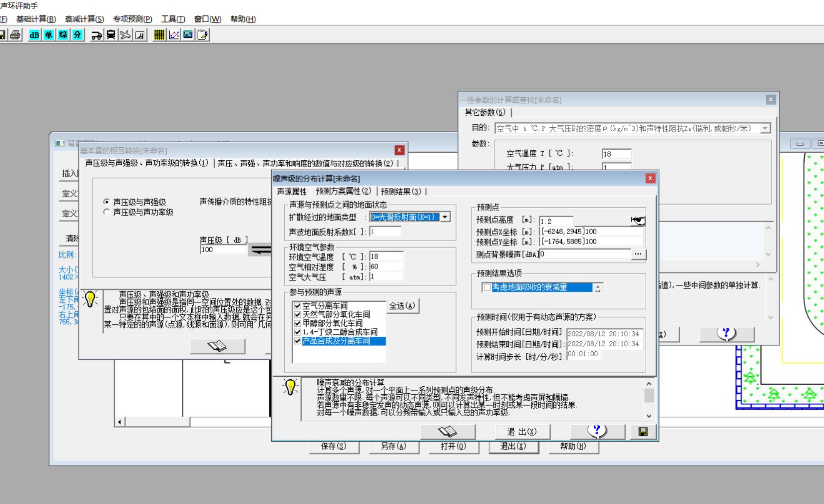Toggle the 天然气部分氧化车间 source checkbox

[x=298, y=315]
